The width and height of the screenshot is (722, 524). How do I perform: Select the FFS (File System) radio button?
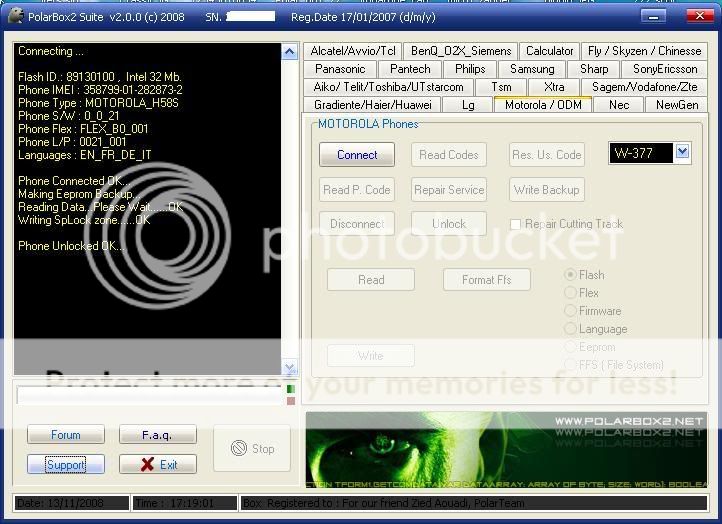(570, 365)
